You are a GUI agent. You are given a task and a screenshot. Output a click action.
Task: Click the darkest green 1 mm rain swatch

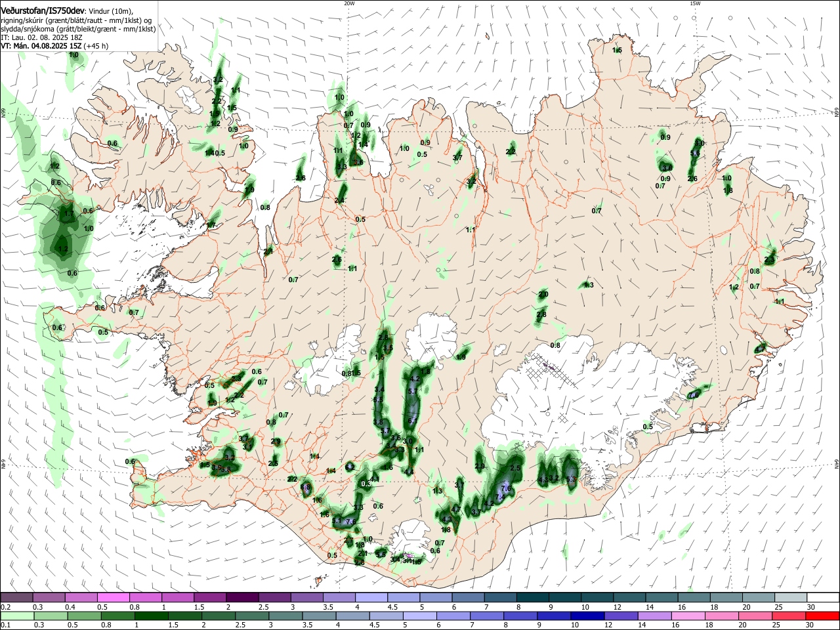coord(150,616)
